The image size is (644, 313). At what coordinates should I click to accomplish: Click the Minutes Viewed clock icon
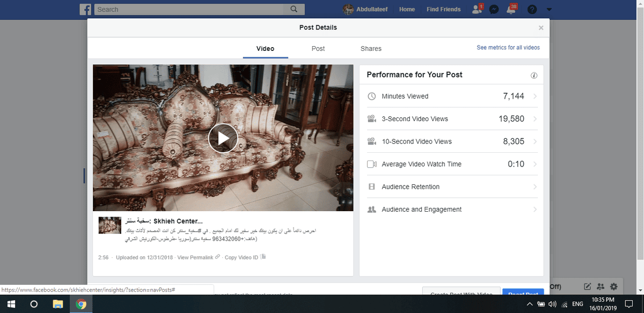tap(372, 96)
